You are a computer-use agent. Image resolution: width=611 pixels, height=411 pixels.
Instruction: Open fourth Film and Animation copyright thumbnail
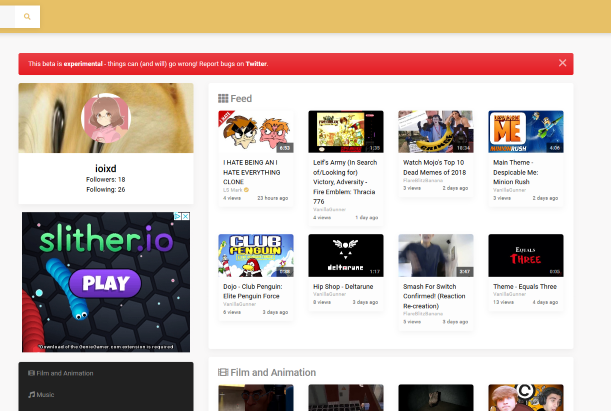point(526,398)
